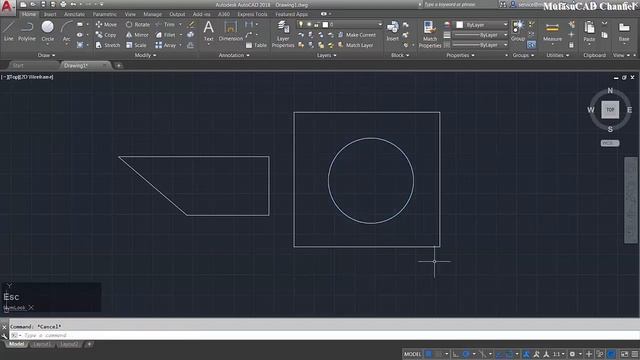Click the Make Current layer button
The height and width of the screenshot is (360, 640).
[x=357, y=35]
